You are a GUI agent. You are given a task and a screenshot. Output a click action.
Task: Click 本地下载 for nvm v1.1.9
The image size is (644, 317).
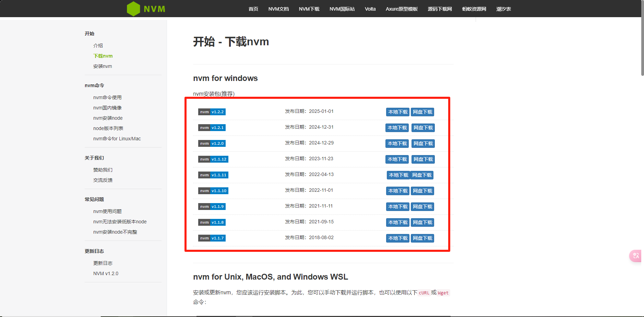click(398, 207)
